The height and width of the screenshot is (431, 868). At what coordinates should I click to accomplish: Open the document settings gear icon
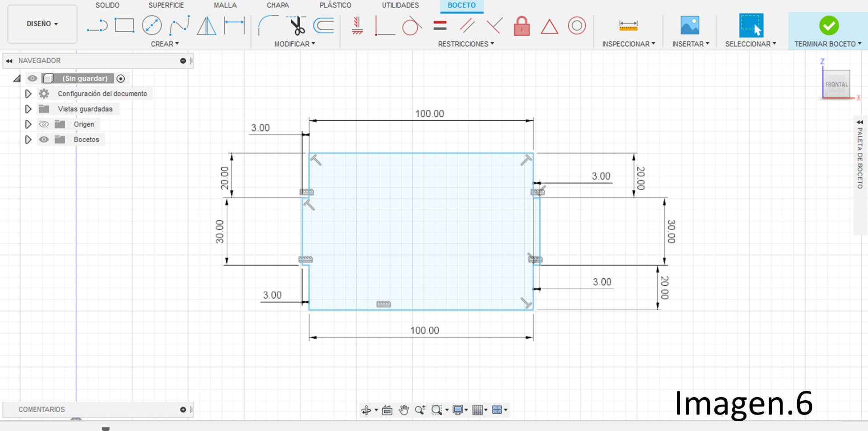[44, 94]
